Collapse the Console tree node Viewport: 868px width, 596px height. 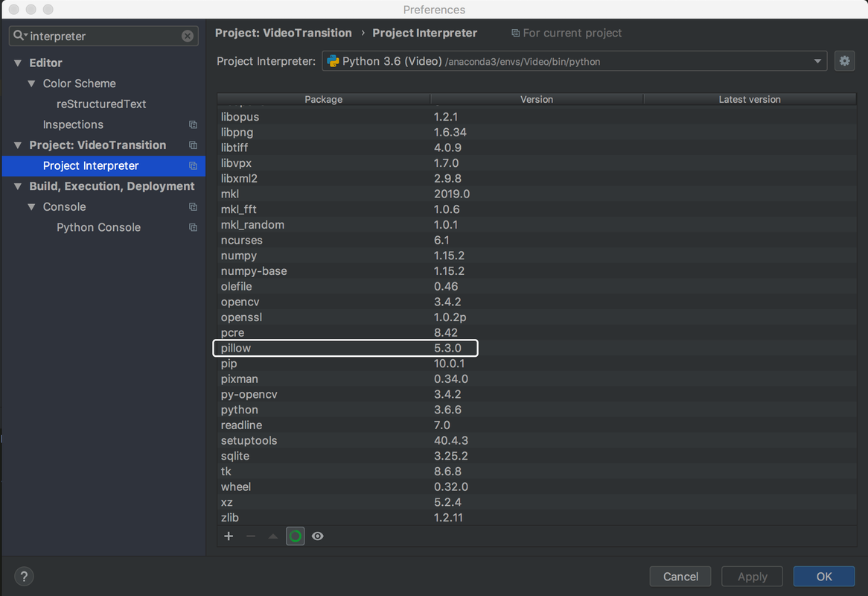coord(31,206)
